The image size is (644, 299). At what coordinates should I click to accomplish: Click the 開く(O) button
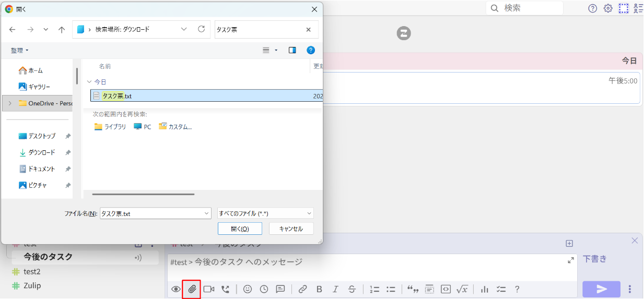click(240, 229)
